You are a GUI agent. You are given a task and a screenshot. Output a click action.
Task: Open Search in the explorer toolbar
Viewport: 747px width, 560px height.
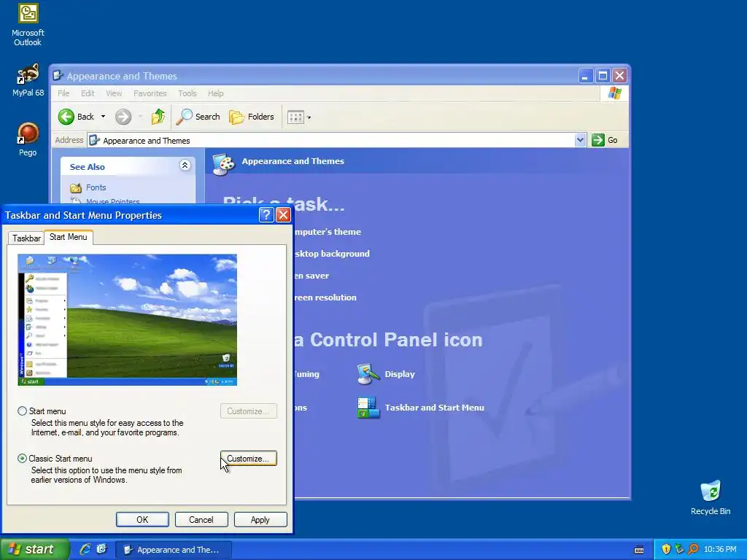pyautogui.click(x=198, y=117)
